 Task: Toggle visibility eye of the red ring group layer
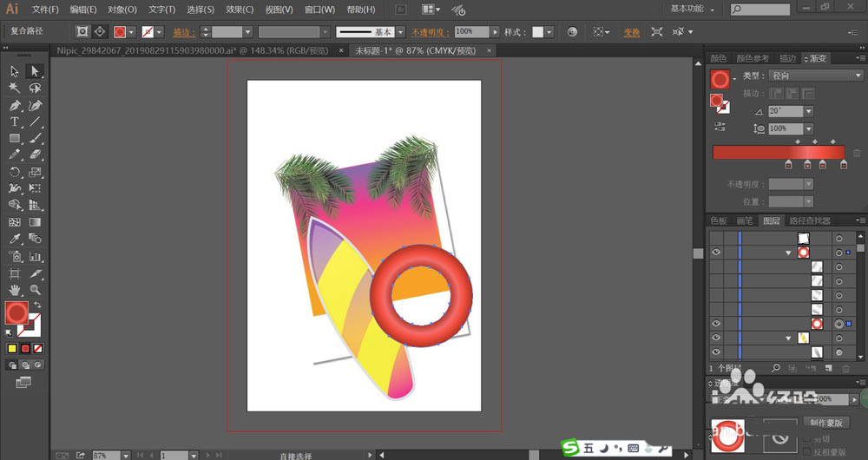click(716, 253)
